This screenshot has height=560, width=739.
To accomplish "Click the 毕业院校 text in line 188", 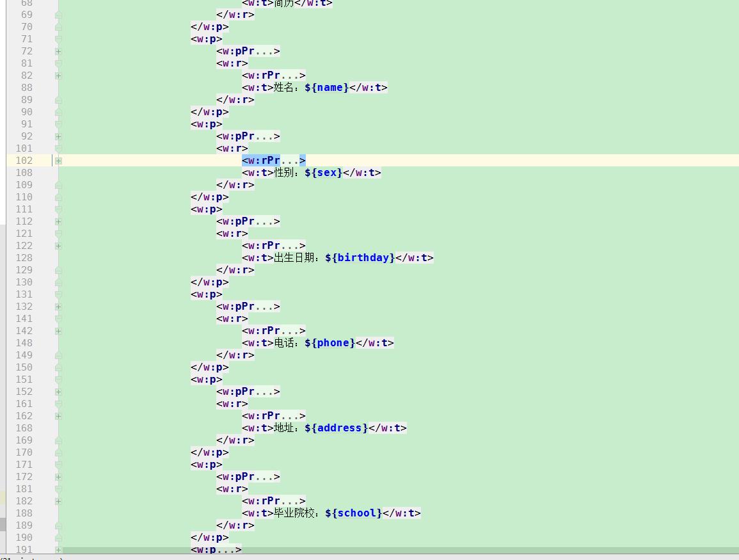I will coord(294,513).
